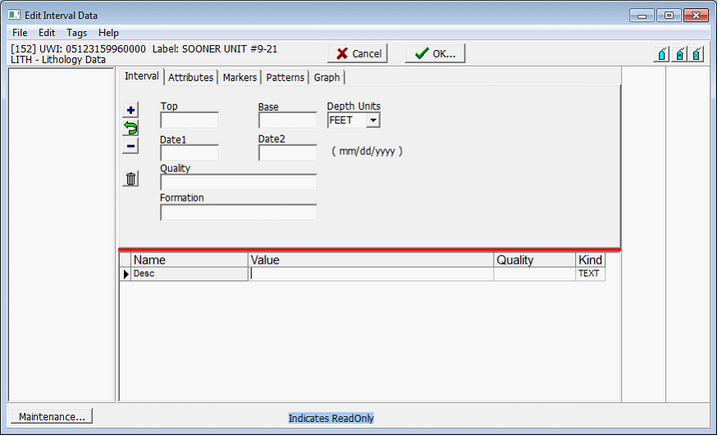This screenshot has width=718, height=436.
Task: Open the Depth Units dropdown
Action: click(x=373, y=120)
